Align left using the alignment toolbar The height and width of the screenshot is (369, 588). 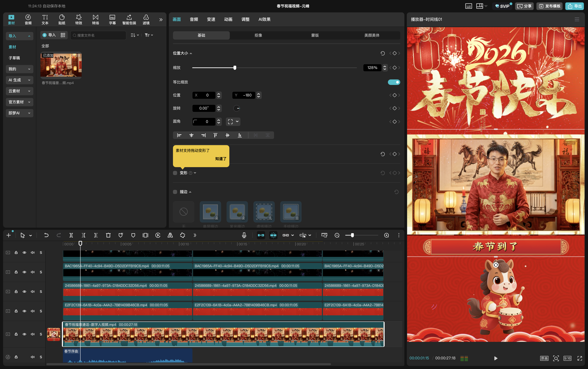pos(179,135)
